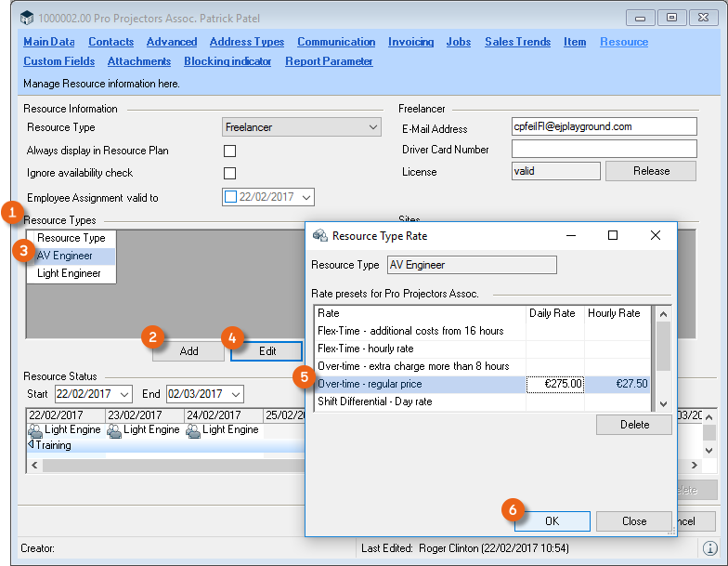This screenshot has width=728, height=566.
Task: Click the info icon in the status bar
Action: click(x=709, y=548)
